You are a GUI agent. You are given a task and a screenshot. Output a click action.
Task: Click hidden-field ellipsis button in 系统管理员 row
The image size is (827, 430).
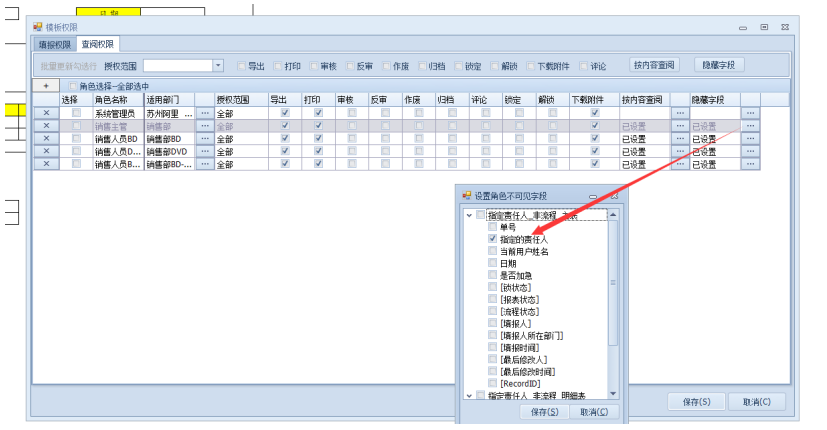(750, 113)
